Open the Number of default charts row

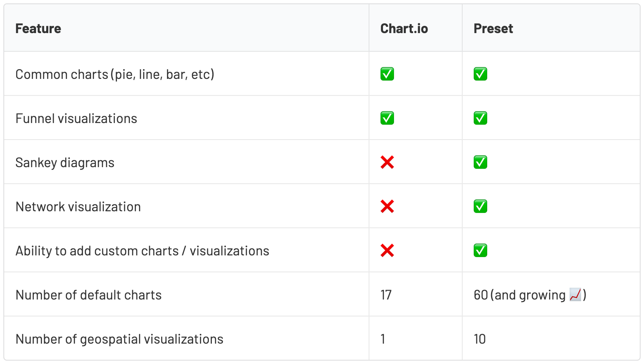[88, 294]
